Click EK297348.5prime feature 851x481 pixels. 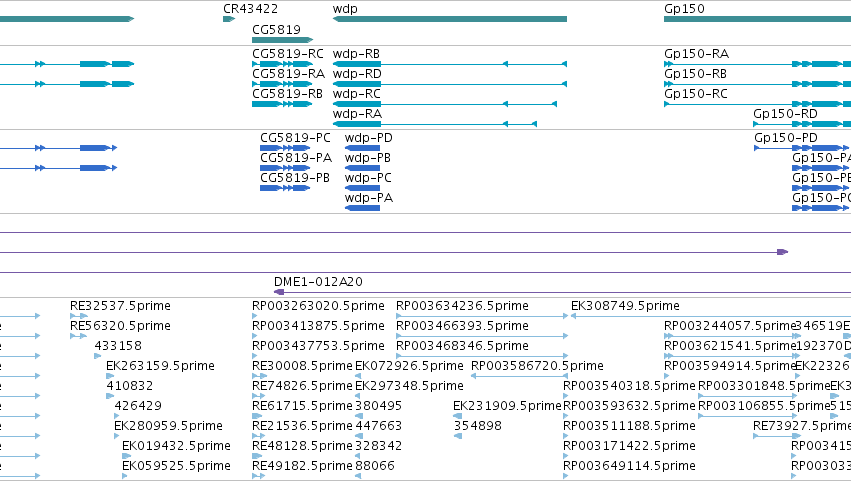click(x=359, y=396)
